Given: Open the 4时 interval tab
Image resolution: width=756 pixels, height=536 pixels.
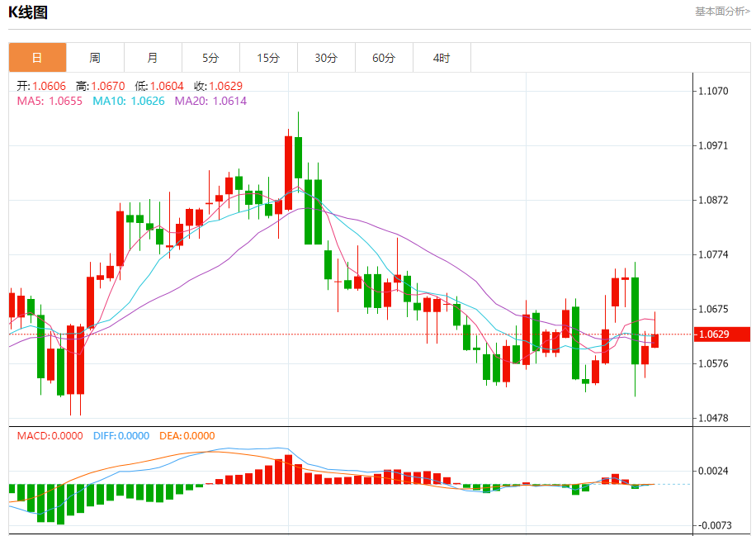Looking at the screenshot, I should click(x=442, y=58).
